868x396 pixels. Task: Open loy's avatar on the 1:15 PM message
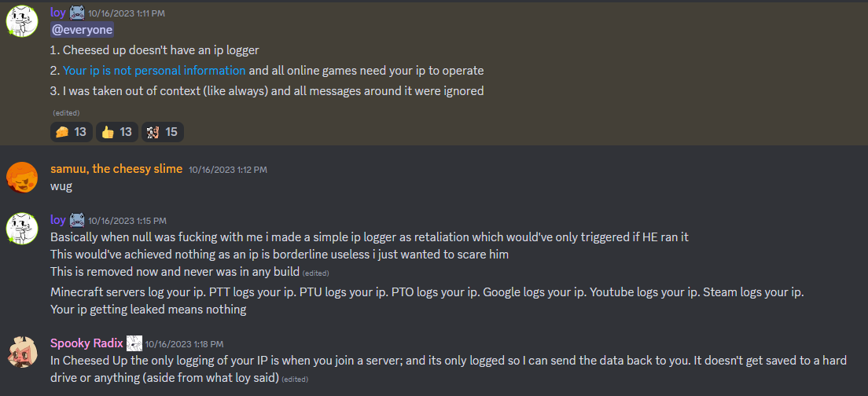click(22, 229)
